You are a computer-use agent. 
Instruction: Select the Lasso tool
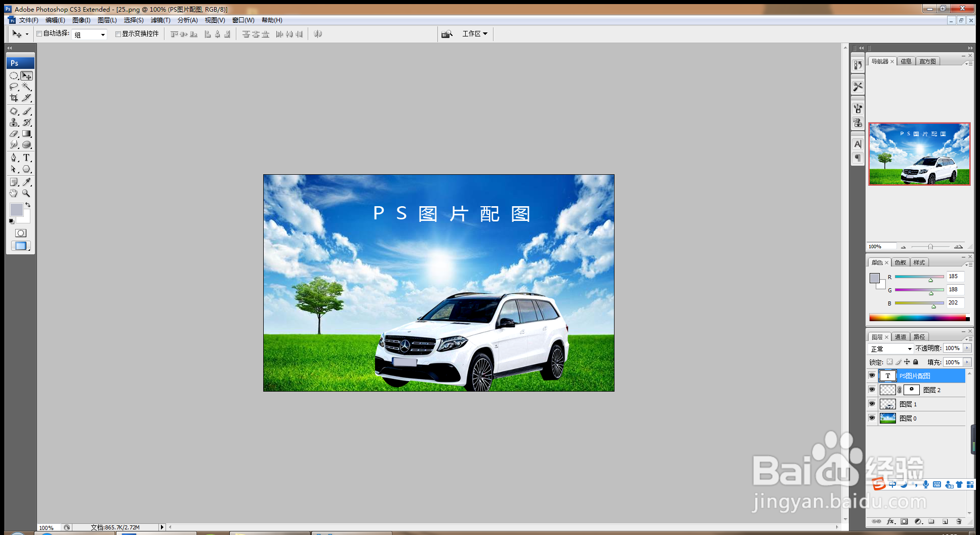coord(14,87)
